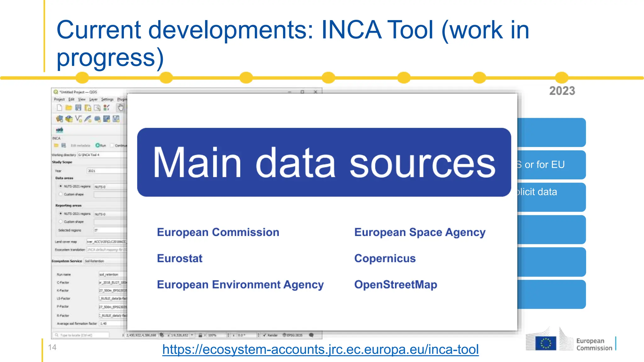
Task: Open the Data Source Manager icon
Action: point(59,119)
